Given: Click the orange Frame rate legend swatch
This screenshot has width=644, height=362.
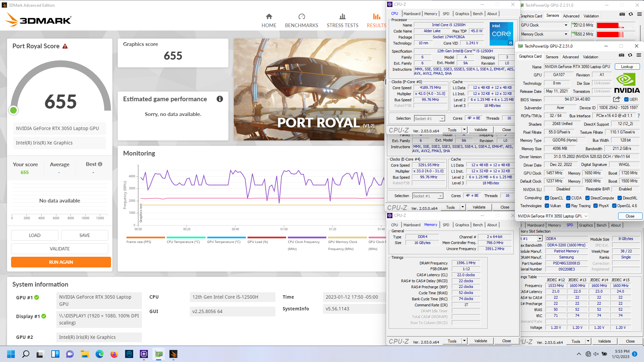Looking at the screenshot, I should point(146,237).
